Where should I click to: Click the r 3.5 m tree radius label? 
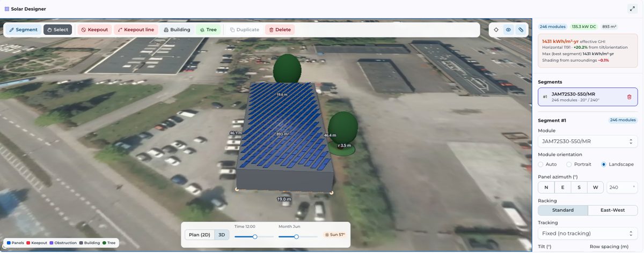[x=344, y=145]
